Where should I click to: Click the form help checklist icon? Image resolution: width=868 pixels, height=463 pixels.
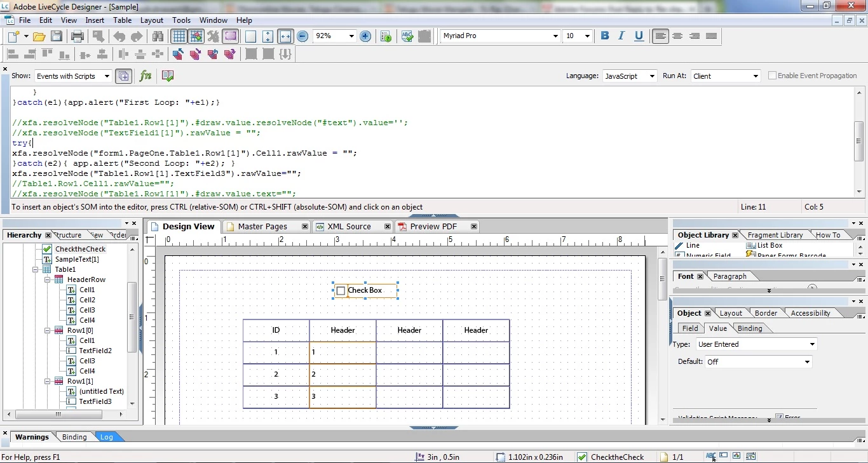386,36
